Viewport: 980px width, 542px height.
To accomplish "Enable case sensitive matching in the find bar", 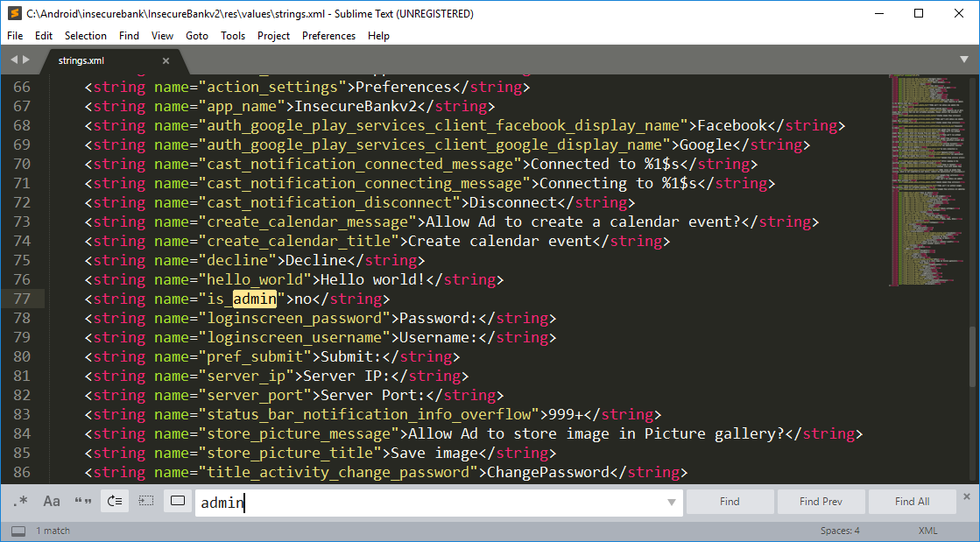I will tap(51, 501).
